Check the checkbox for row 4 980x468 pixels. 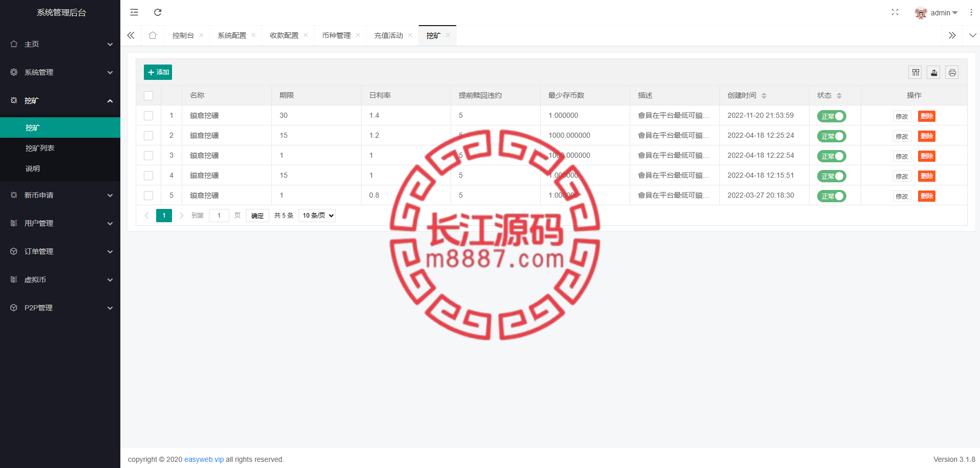[x=148, y=176]
